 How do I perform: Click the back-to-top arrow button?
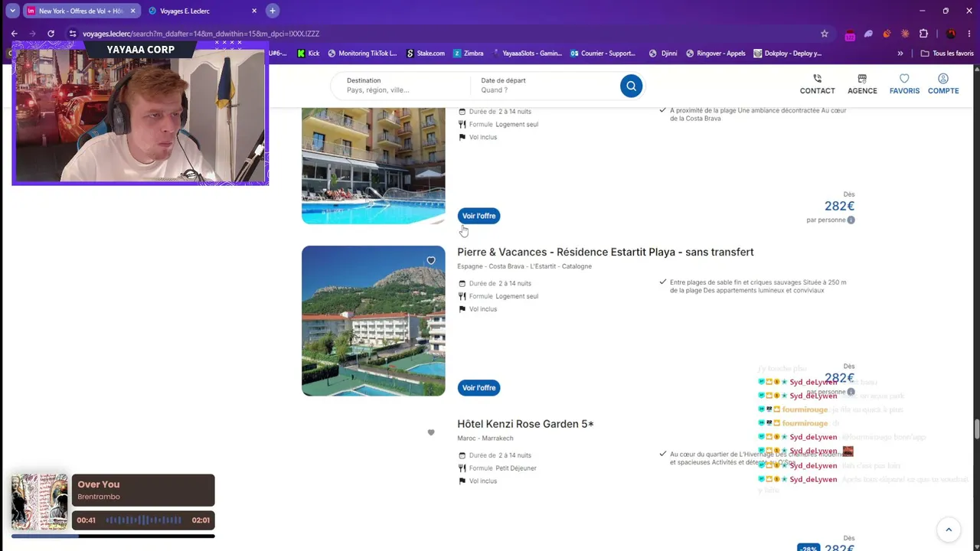pyautogui.click(x=949, y=530)
